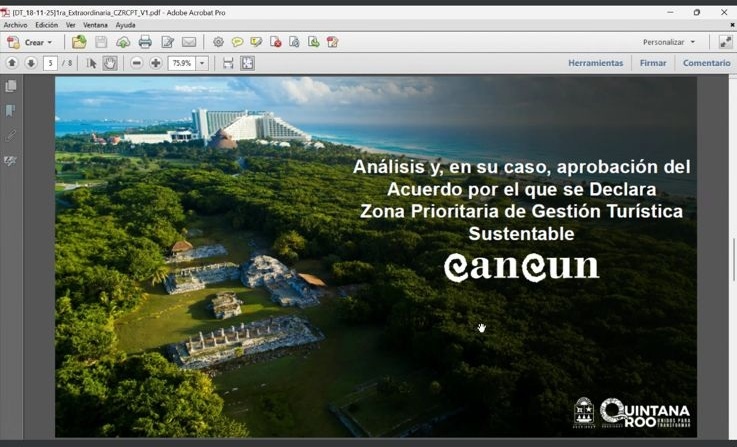Go to next page arrow button
Image resolution: width=737 pixels, height=447 pixels.
pos(31,63)
